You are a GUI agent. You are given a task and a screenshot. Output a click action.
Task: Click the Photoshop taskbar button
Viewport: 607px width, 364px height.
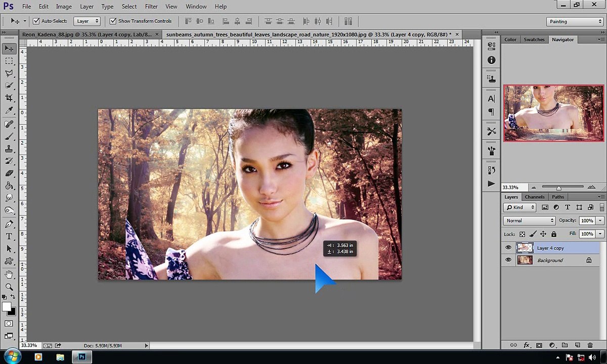click(x=82, y=357)
